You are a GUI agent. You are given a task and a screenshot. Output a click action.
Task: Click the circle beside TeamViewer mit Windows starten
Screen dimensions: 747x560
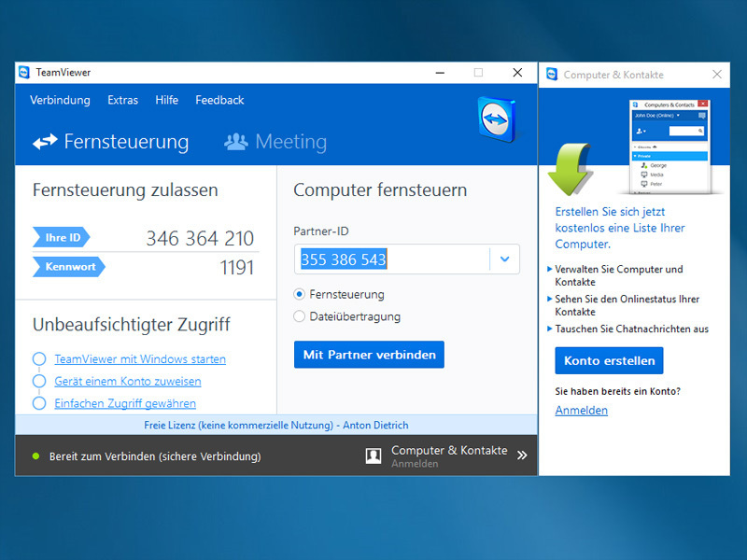(x=39, y=358)
